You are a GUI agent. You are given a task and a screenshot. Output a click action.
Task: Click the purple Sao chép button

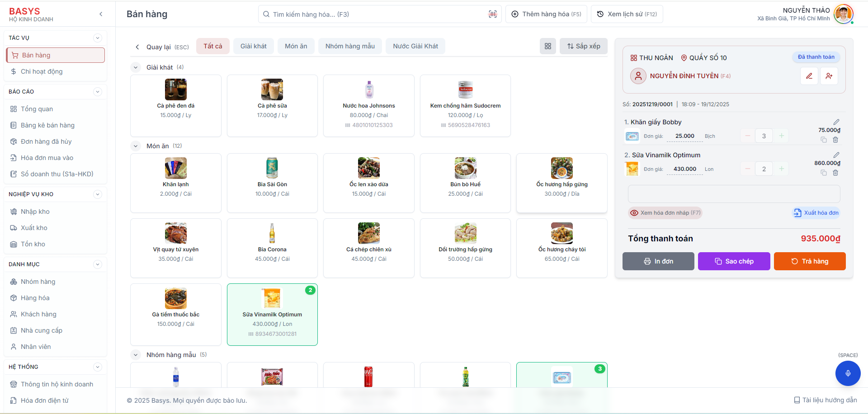click(734, 261)
